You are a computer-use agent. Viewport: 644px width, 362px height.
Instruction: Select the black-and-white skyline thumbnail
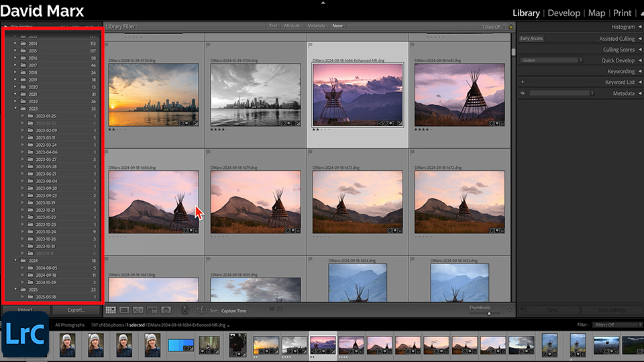pyautogui.click(x=256, y=95)
